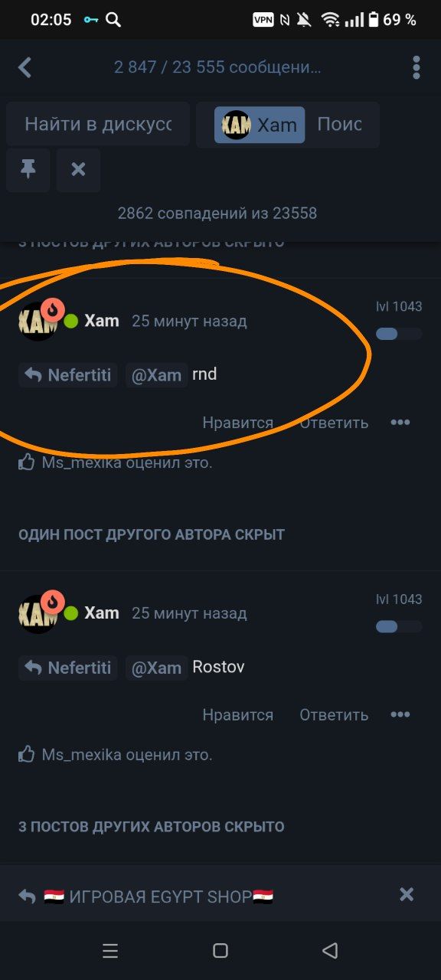Tap the Android recent apps navigation icon

point(110,951)
